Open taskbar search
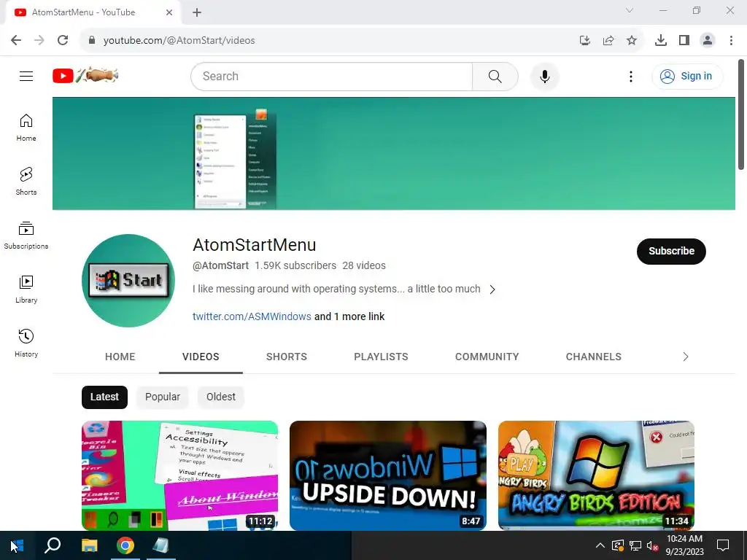Image resolution: width=747 pixels, height=560 pixels. tap(53, 545)
